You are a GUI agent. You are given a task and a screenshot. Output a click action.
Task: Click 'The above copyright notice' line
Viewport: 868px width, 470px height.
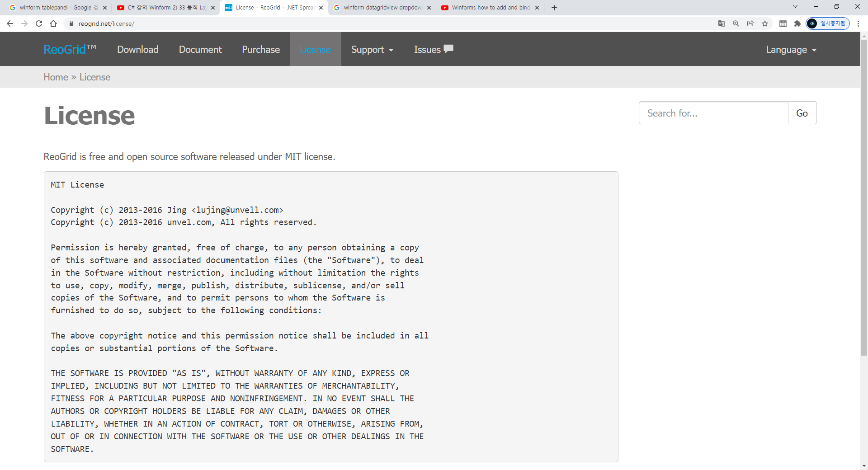[240, 335]
